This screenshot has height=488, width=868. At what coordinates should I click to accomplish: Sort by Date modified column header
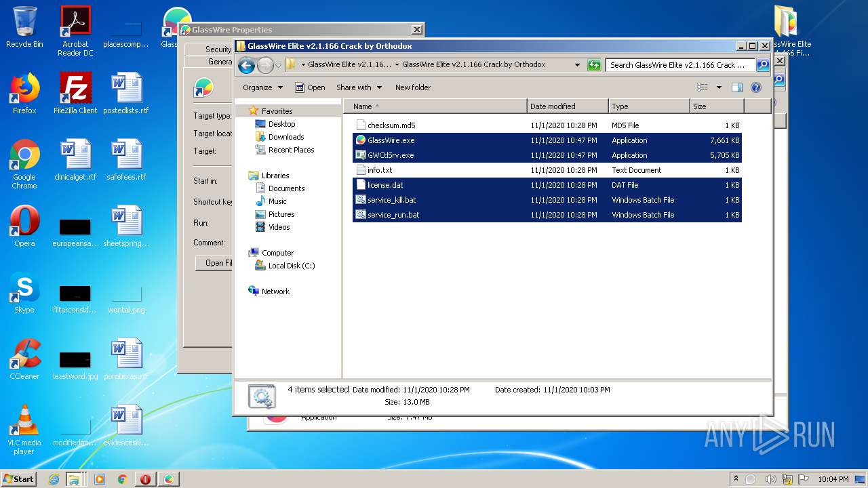[568, 106]
